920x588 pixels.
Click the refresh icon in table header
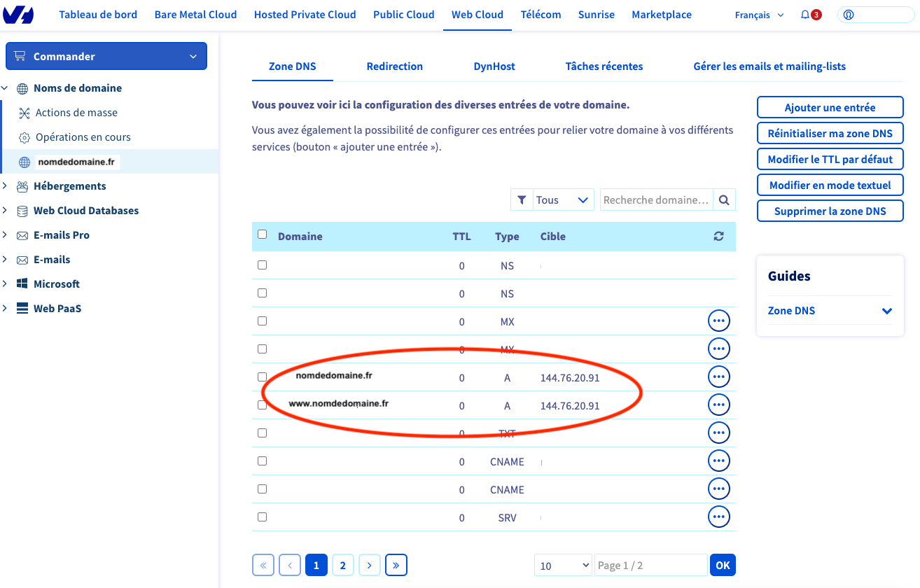pyautogui.click(x=718, y=237)
